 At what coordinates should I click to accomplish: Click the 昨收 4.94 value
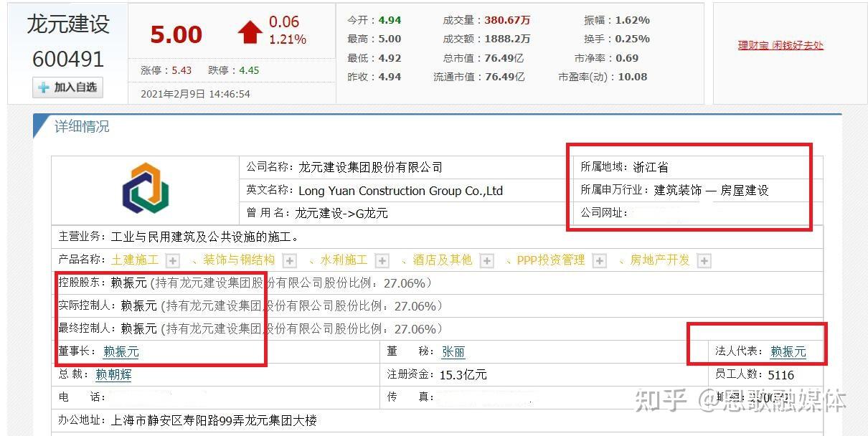coord(390,77)
